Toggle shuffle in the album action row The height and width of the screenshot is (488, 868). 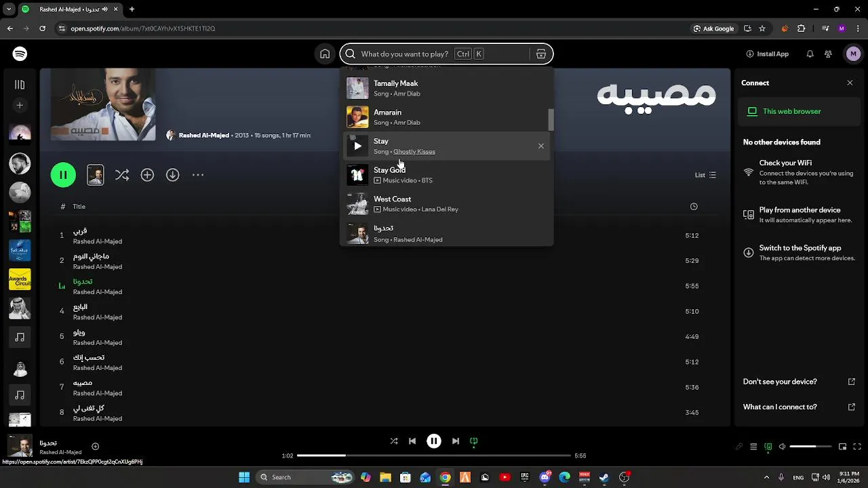click(x=122, y=175)
